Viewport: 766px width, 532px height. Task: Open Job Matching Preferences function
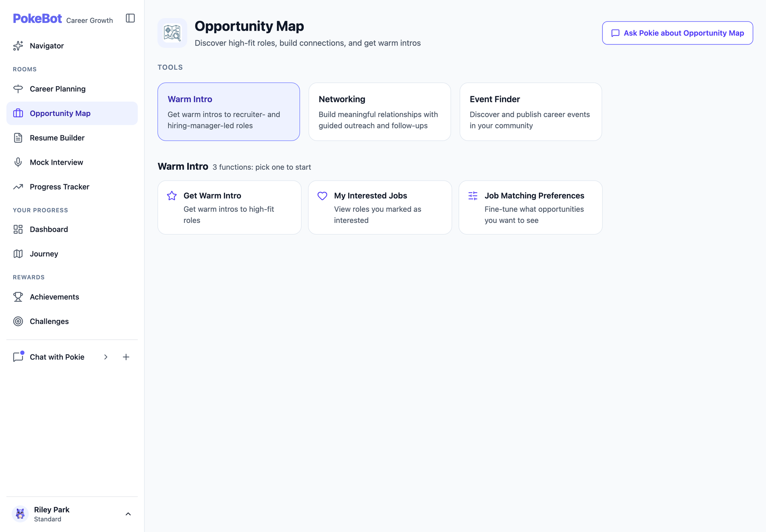[x=530, y=208]
